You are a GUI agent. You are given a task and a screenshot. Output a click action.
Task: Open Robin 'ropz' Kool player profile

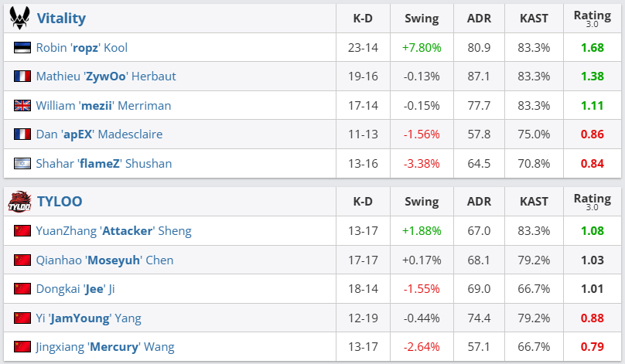pos(81,48)
